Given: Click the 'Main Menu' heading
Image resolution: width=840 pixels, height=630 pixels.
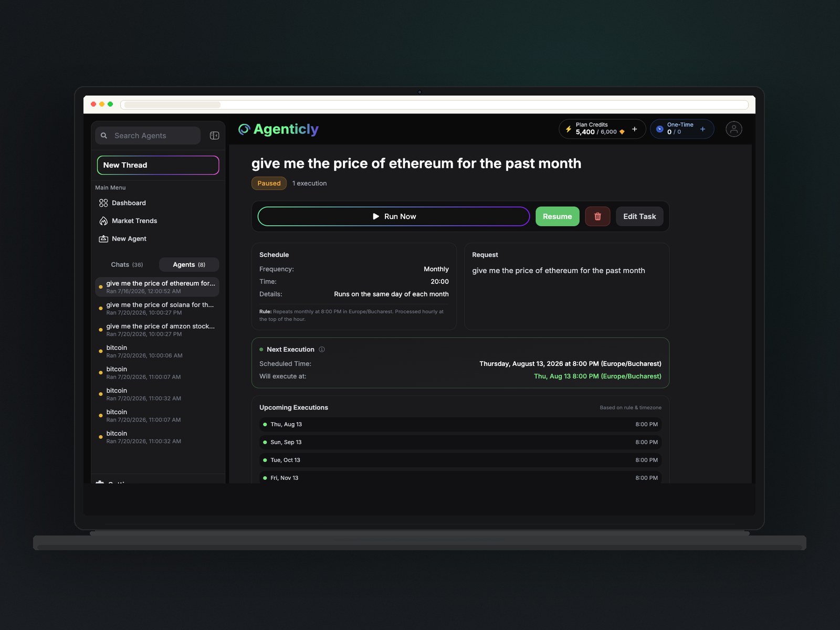Looking at the screenshot, I should tap(110, 188).
